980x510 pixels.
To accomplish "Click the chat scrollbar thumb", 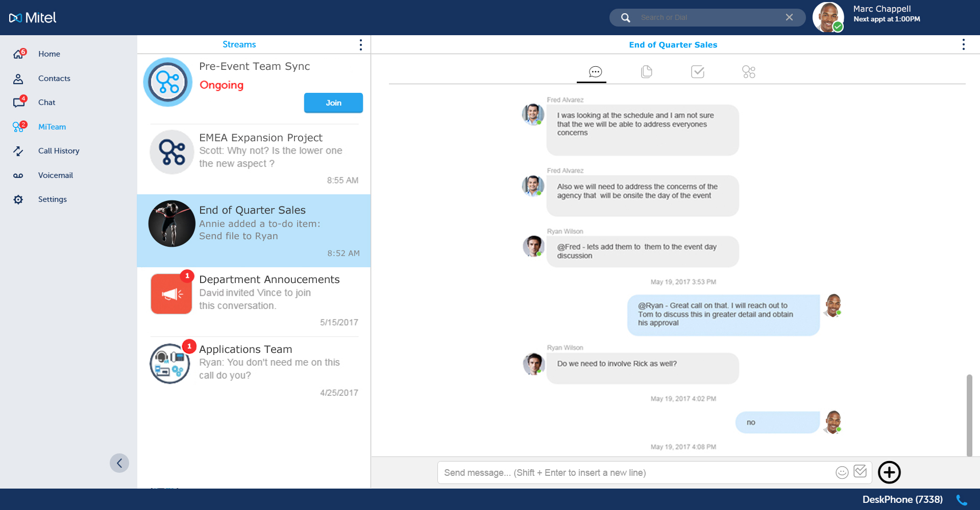I will coord(969,415).
